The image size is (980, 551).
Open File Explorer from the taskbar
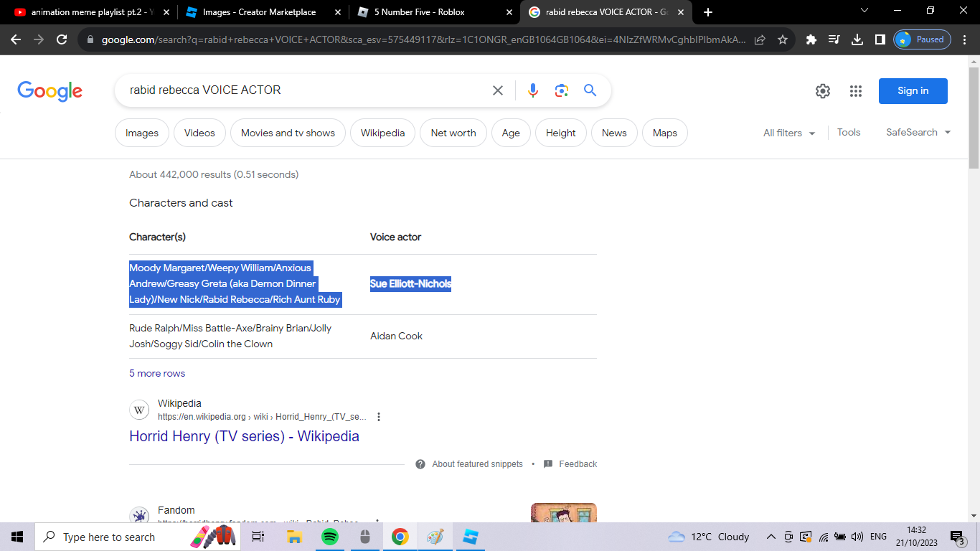click(294, 537)
